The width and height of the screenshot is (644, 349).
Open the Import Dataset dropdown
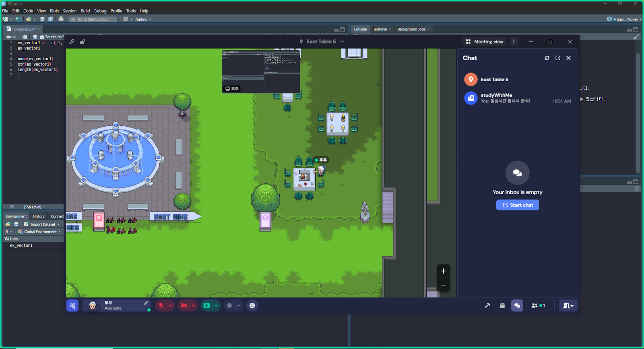42,224
